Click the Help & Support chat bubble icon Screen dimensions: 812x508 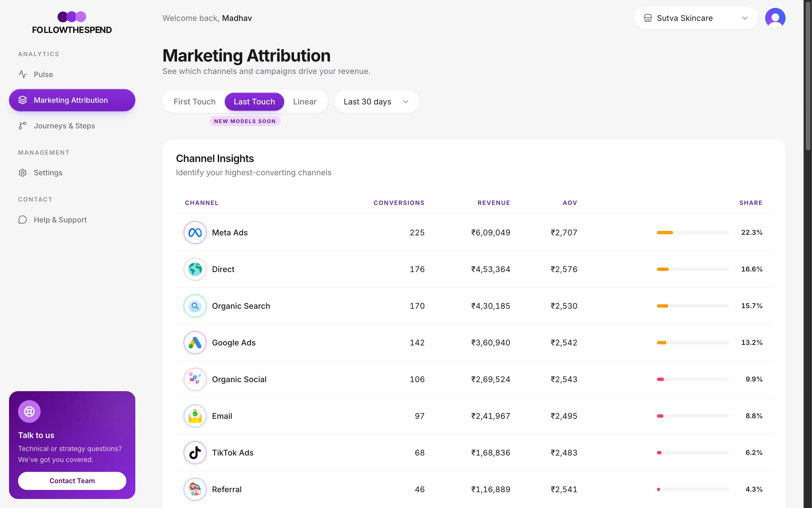pyautogui.click(x=23, y=220)
